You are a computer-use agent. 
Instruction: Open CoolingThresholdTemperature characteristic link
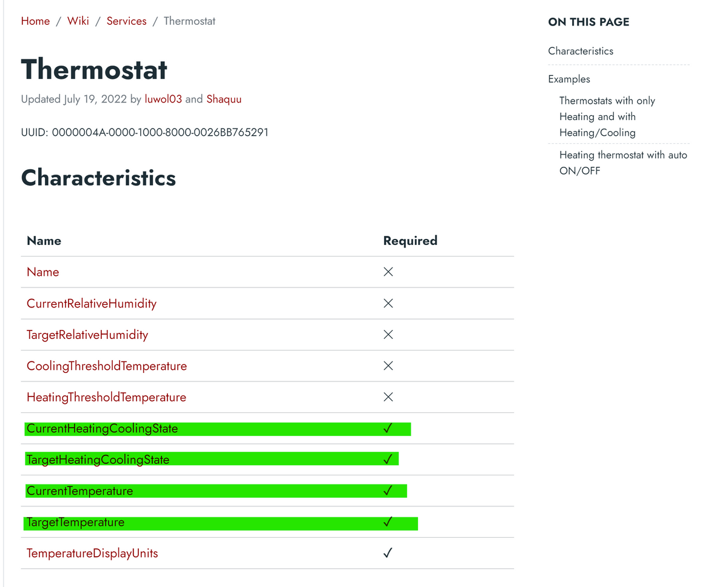coord(107,366)
